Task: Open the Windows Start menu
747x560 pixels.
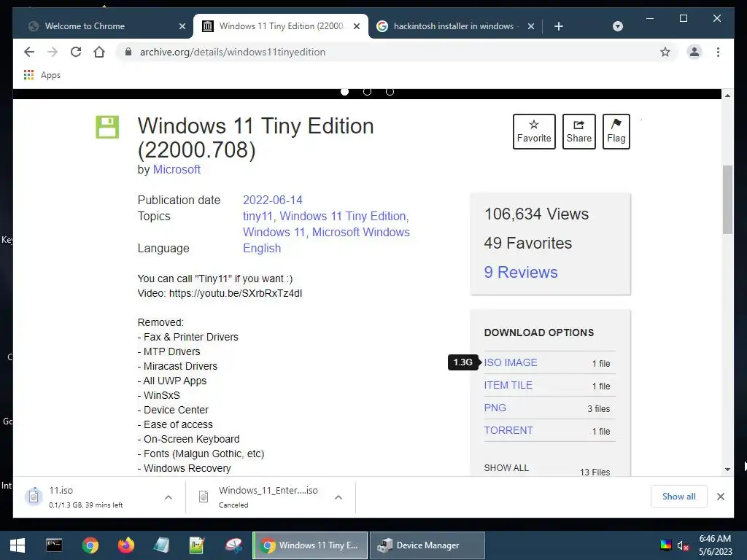Action: point(18,545)
